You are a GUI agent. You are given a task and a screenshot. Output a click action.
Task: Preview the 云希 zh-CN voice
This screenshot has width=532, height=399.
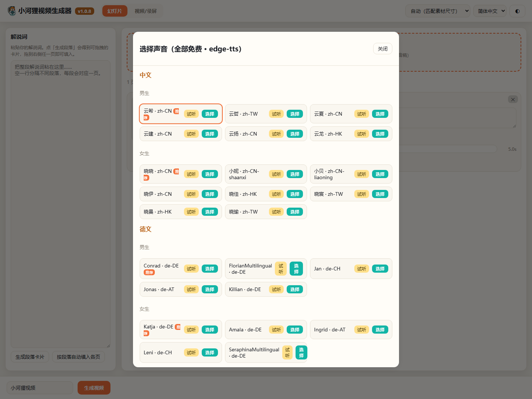click(191, 114)
